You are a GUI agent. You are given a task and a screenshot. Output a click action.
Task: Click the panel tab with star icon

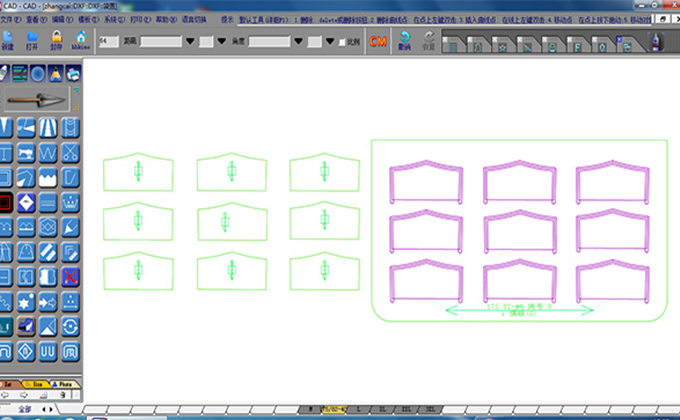pos(503,45)
